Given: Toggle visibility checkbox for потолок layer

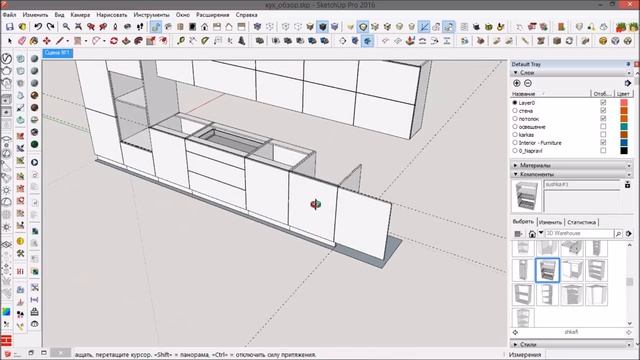Looking at the screenshot, I should [603, 119].
